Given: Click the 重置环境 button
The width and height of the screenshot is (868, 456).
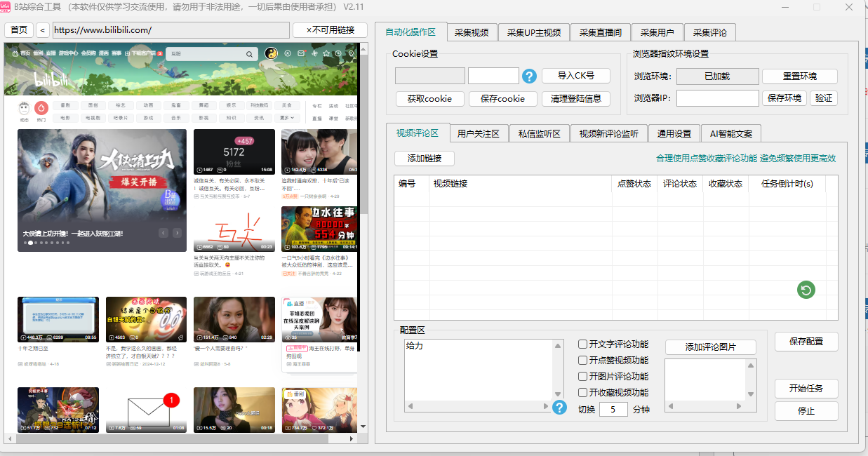Looking at the screenshot, I should [x=800, y=76].
